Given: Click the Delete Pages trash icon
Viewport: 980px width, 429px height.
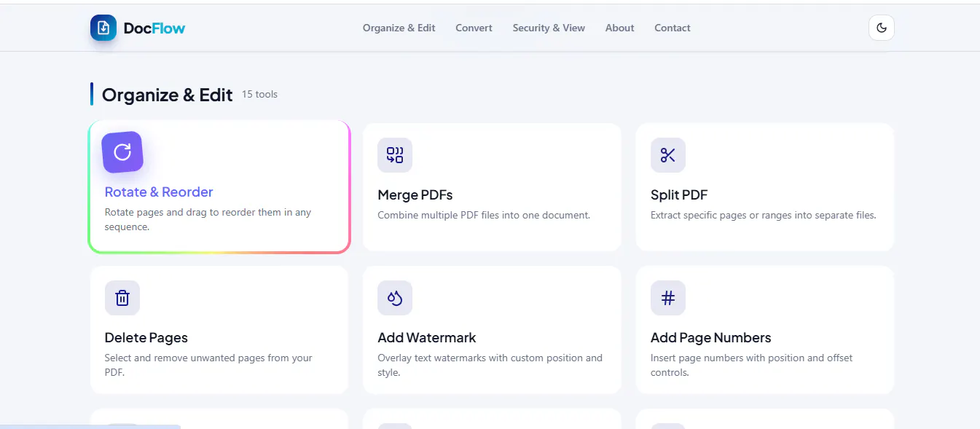Looking at the screenshot, I should (x=122, y=298).
